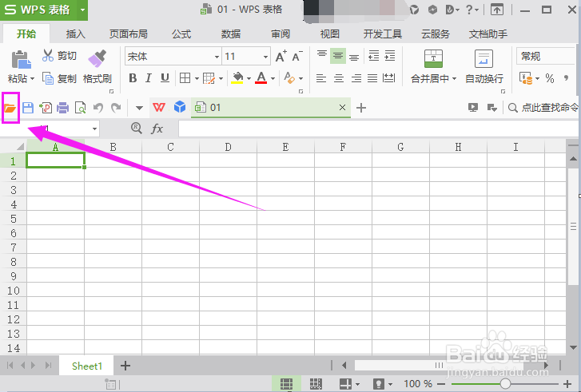Add new document tab with plus
Viewport: 581px width, 392px height.
pos(361,108)
